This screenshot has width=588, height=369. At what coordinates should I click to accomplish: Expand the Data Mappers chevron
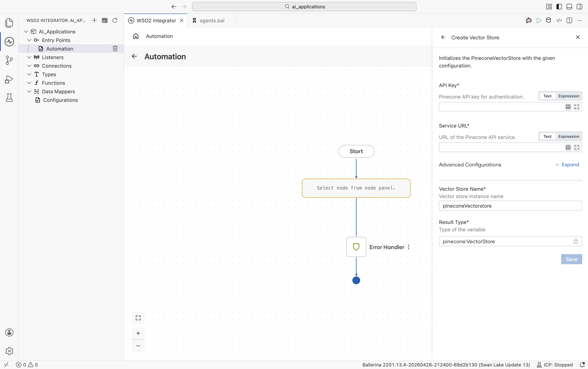coord(29,91)
